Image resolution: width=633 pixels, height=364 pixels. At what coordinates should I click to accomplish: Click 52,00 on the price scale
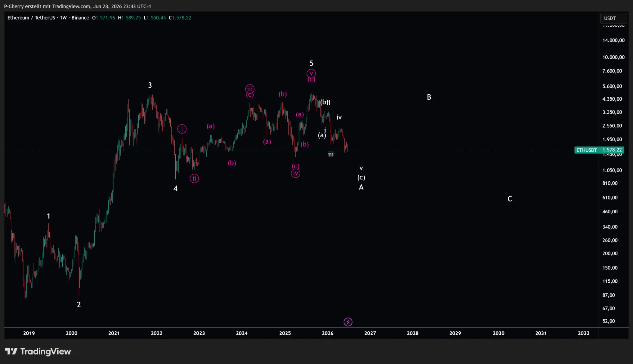pos(609,321)
